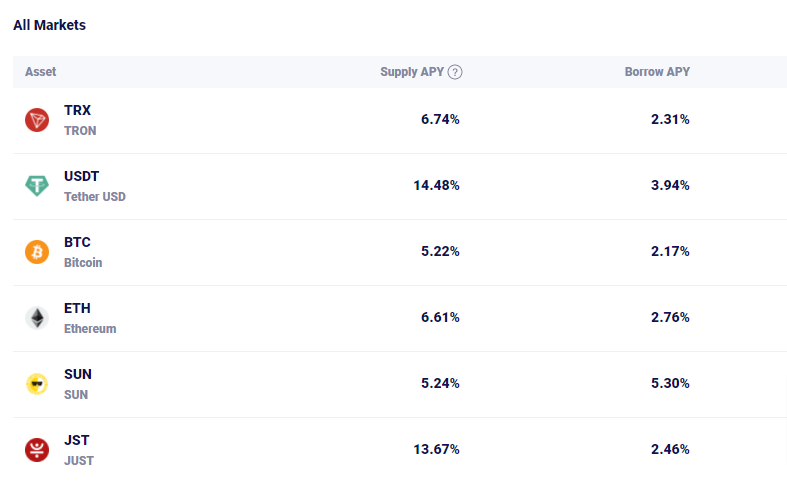Click the Ethereum diamond logo icon
Image resolution: width=787 pixels, height=483 pixels.
point(37,318)
